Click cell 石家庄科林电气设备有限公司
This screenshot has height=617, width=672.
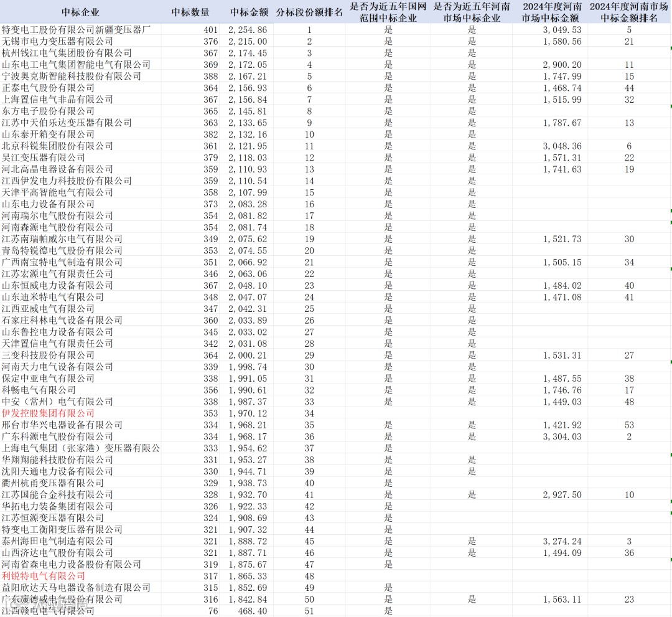(62, 320)
